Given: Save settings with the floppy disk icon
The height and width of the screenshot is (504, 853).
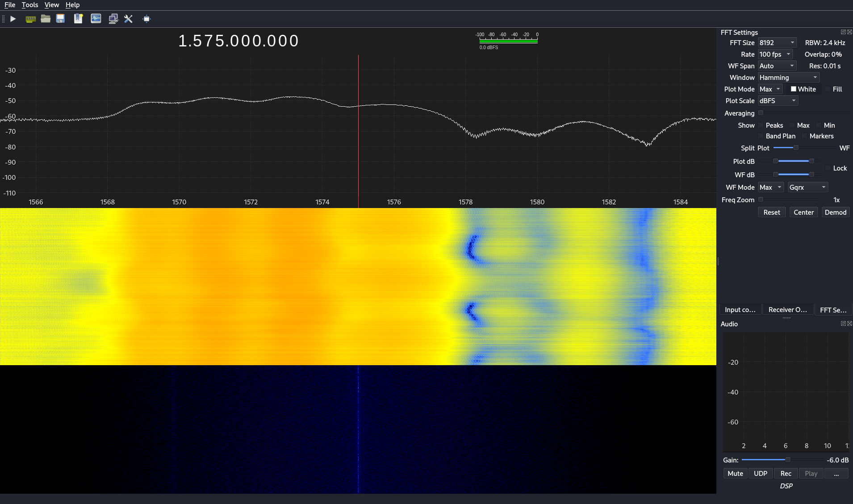Looking at the screenshot, I should point(61,19).
